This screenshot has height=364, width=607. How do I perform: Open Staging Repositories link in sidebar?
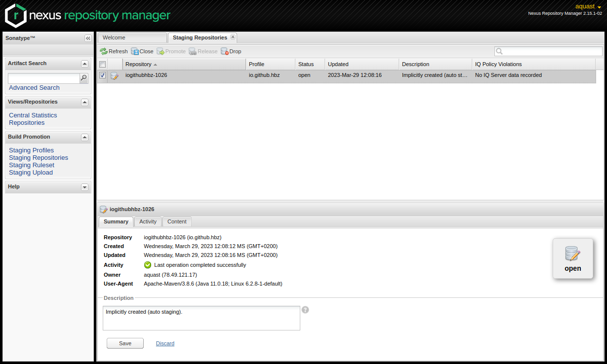point(39,158)
